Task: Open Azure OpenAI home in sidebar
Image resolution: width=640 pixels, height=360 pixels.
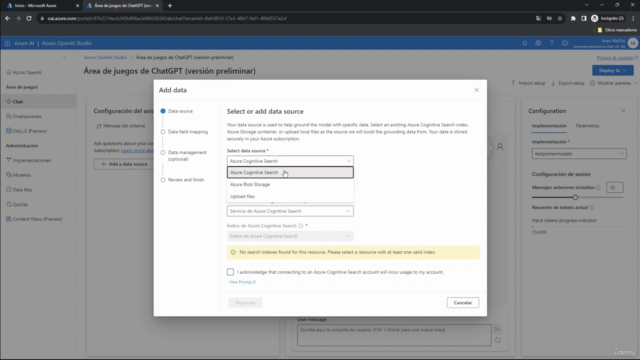Action: pyautogui.click(x=24, y=72)
